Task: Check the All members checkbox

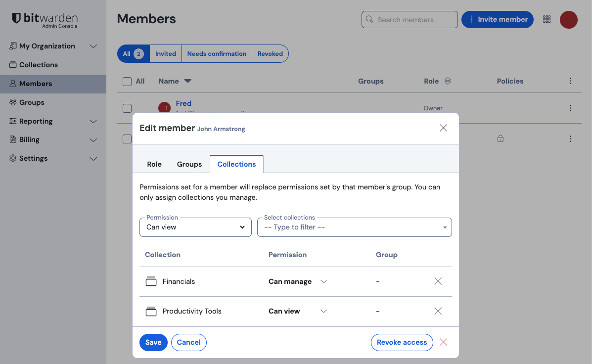Action: click(127, 81)
